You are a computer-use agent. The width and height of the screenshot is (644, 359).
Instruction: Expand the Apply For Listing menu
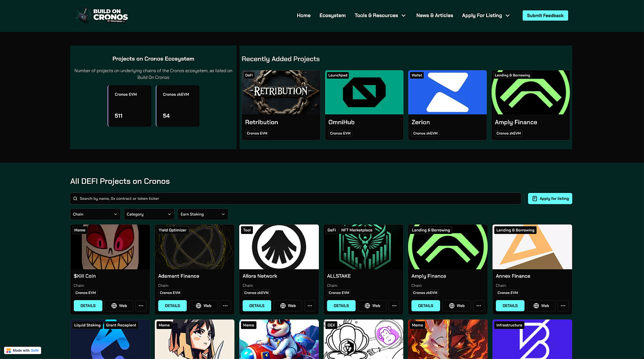[486, 15]
